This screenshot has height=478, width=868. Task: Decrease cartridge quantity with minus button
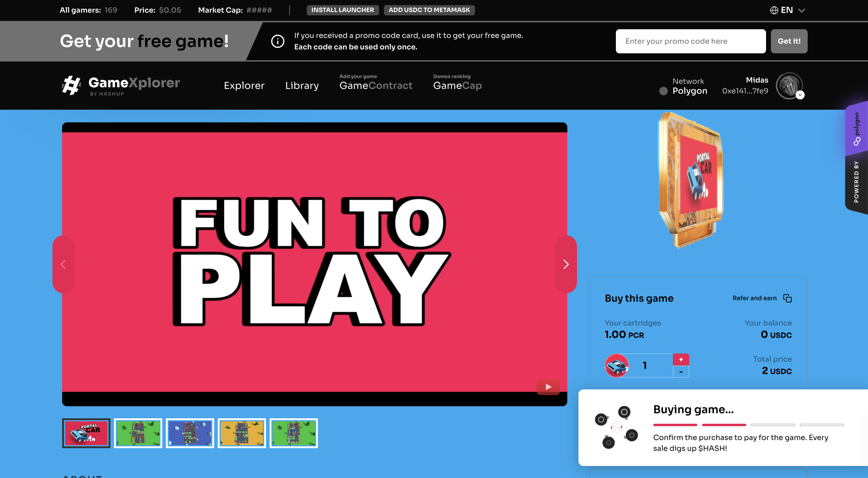pyautogui.click(x=681, y=372)
